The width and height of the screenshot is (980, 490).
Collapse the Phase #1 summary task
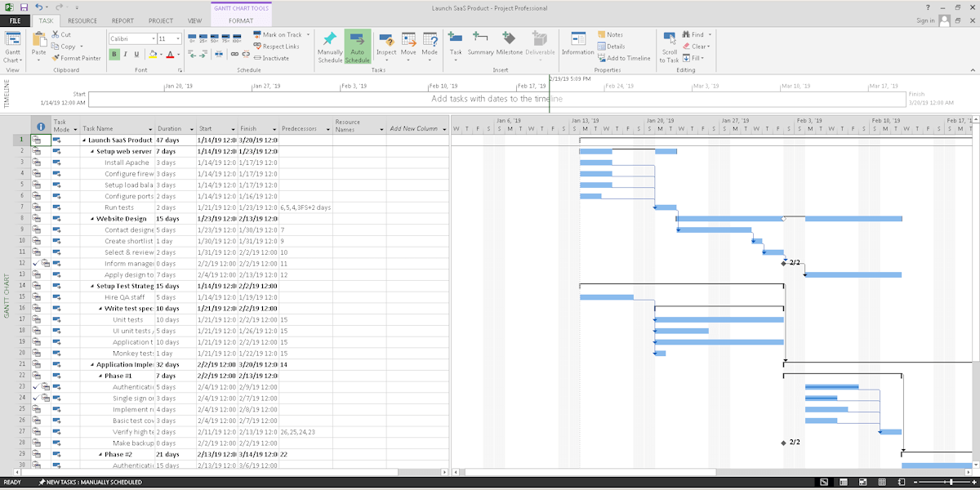click(100, 376)
